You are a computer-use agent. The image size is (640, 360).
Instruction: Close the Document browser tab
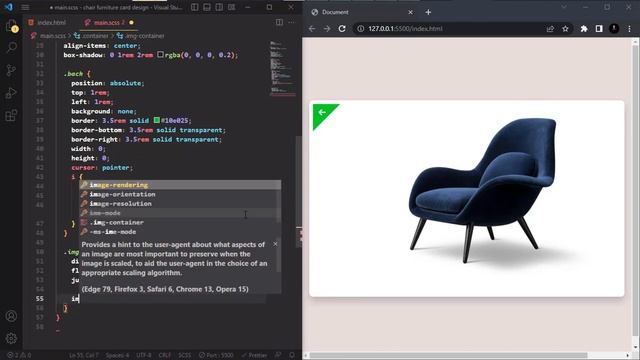click(x=410, y=12)
